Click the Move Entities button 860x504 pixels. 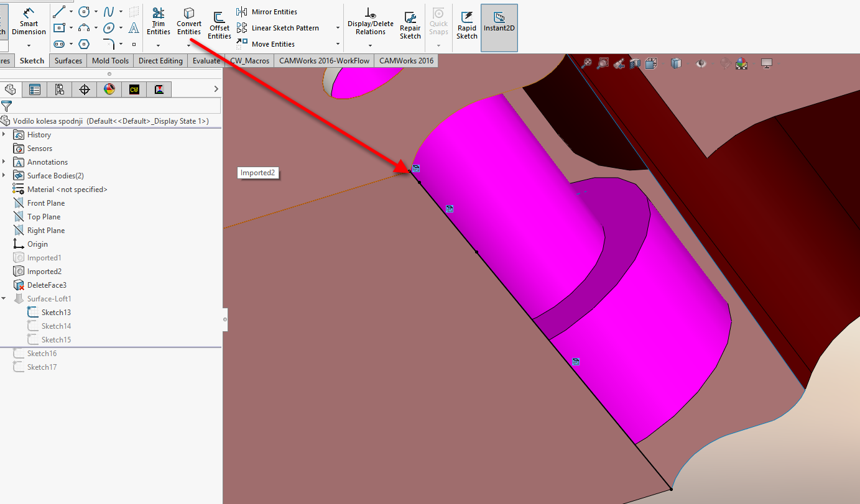(266, 44)
